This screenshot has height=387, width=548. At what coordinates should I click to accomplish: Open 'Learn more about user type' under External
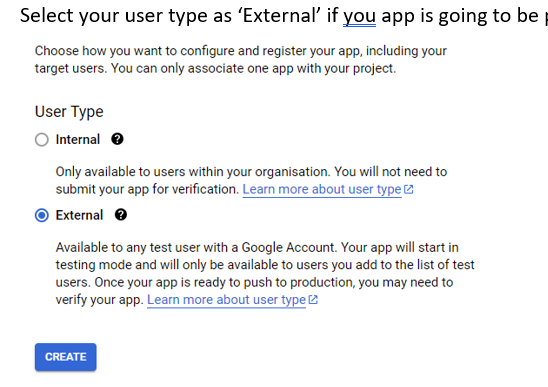point(226,300)
